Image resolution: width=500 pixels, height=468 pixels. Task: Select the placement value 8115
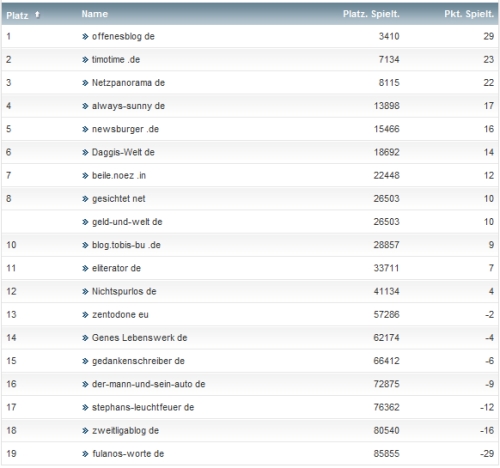(389, 83)
